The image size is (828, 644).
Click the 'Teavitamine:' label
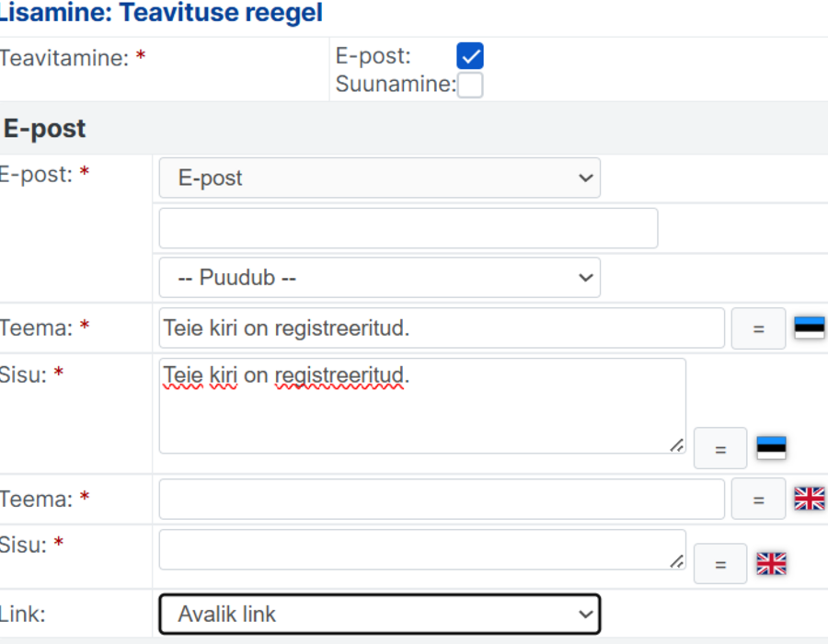[x=63, y=58]
